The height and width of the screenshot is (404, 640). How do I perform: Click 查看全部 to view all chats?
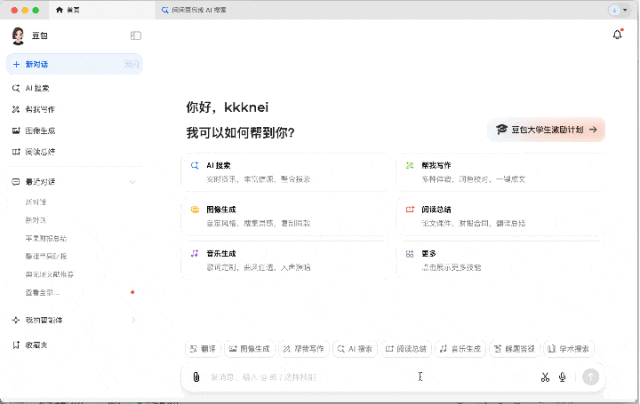42,293
